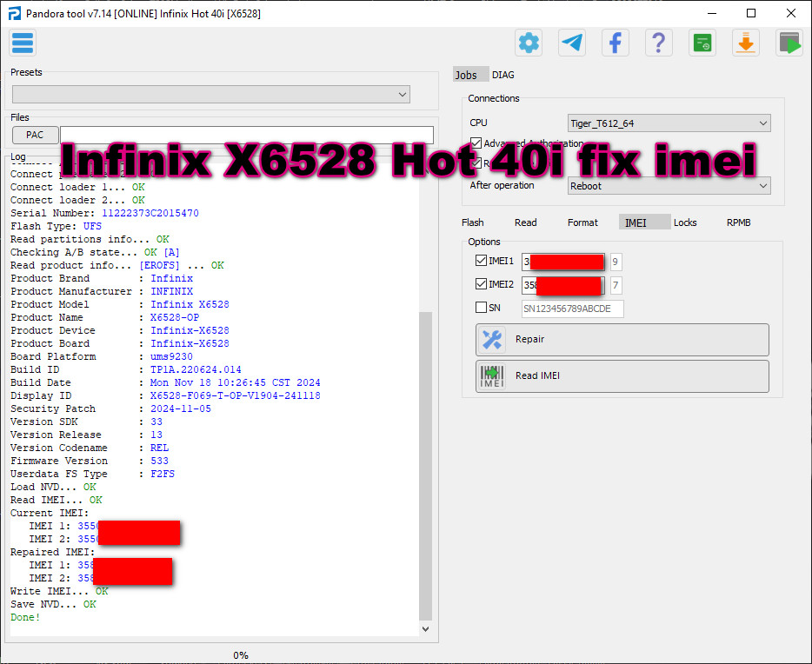Open the Telegram channel icon

coord(572,43)
